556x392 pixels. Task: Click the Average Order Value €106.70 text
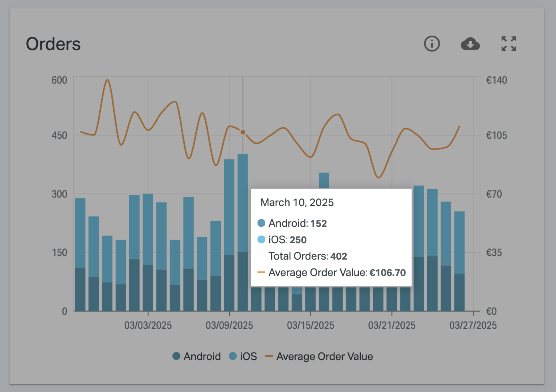(337, 272)
